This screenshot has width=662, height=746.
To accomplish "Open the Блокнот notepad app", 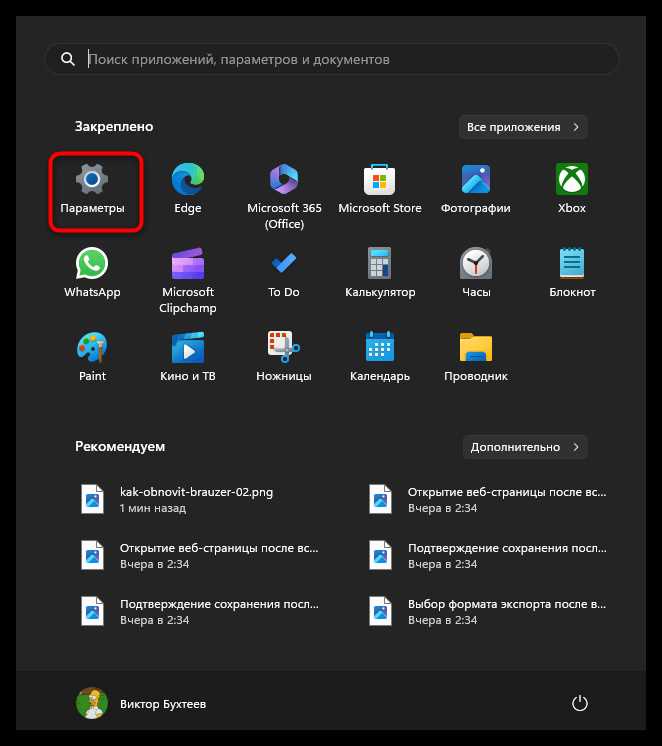I will [572, 273].
